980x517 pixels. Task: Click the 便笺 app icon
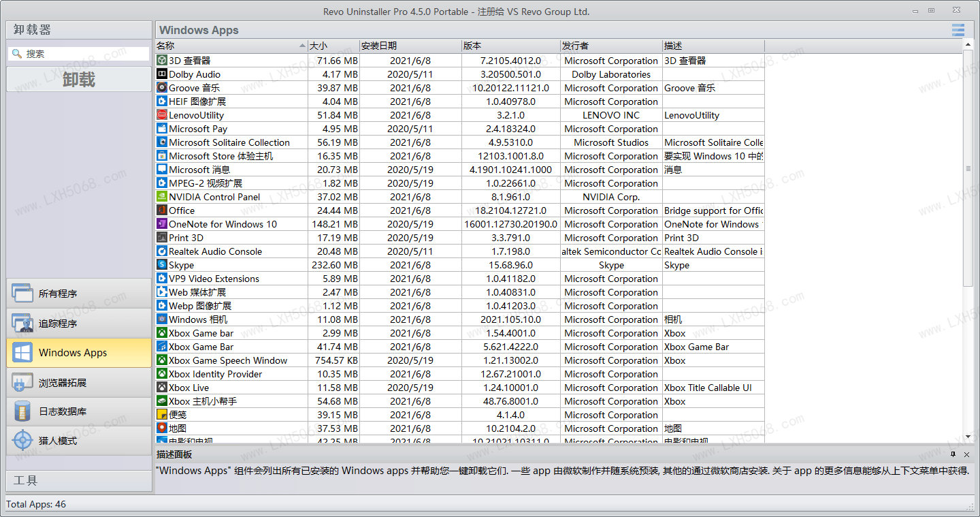(162, 415)
